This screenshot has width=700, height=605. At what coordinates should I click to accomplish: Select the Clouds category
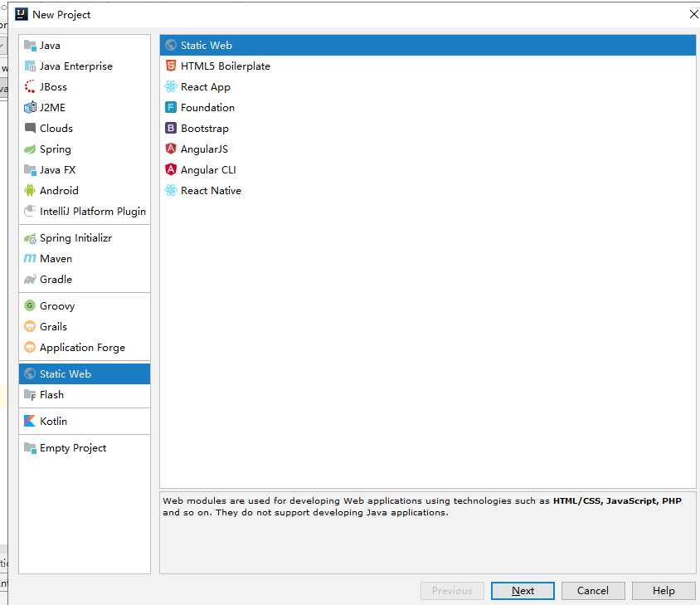85,129
